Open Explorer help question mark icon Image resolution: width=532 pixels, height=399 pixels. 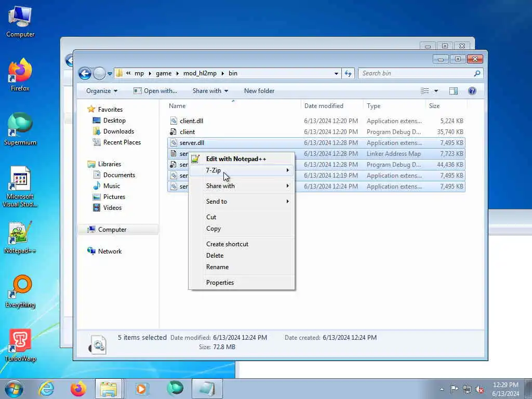coord(472,91)
